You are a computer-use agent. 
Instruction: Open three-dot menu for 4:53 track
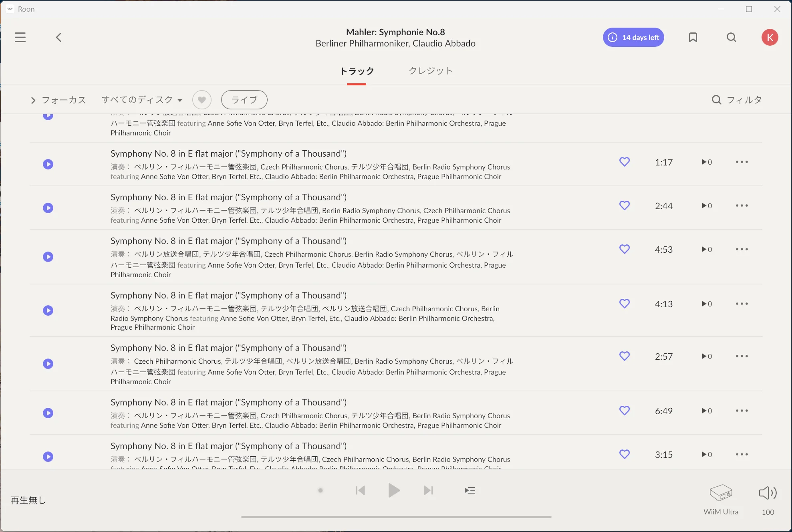[742, 249]
